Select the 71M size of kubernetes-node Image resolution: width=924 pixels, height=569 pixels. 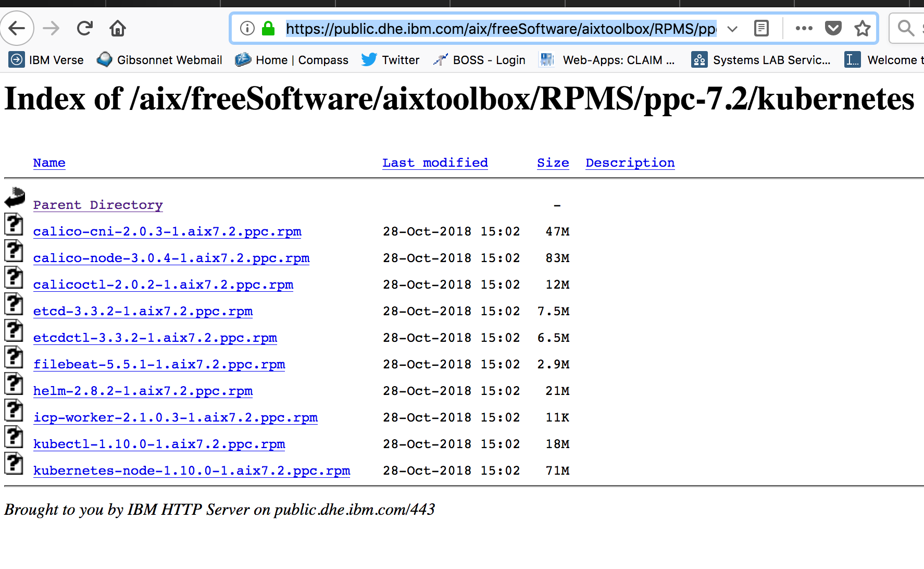coord(557,471)
